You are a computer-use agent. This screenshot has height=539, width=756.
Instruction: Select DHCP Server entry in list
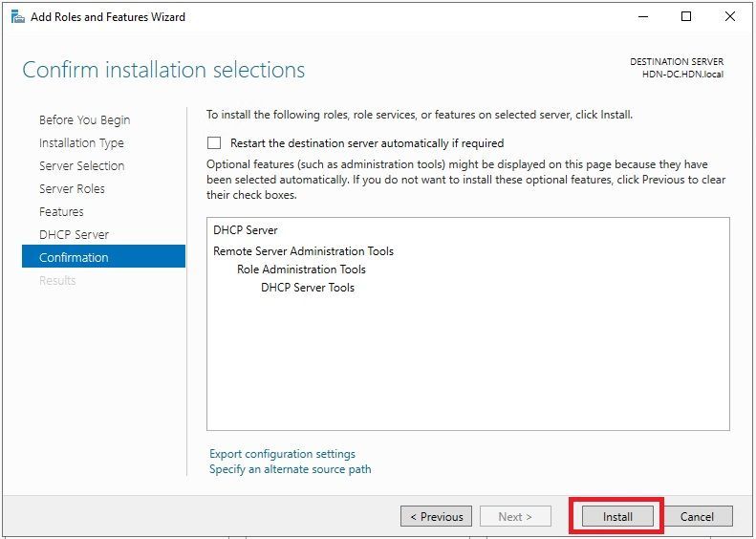coord(246,230)
